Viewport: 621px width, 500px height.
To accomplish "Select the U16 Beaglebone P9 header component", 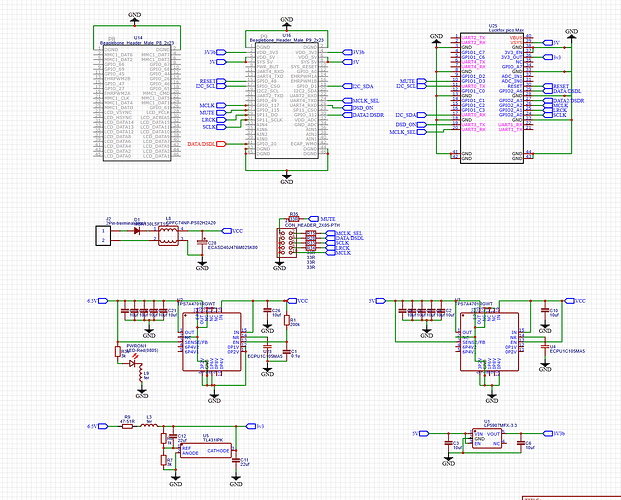I will [286, 101].
